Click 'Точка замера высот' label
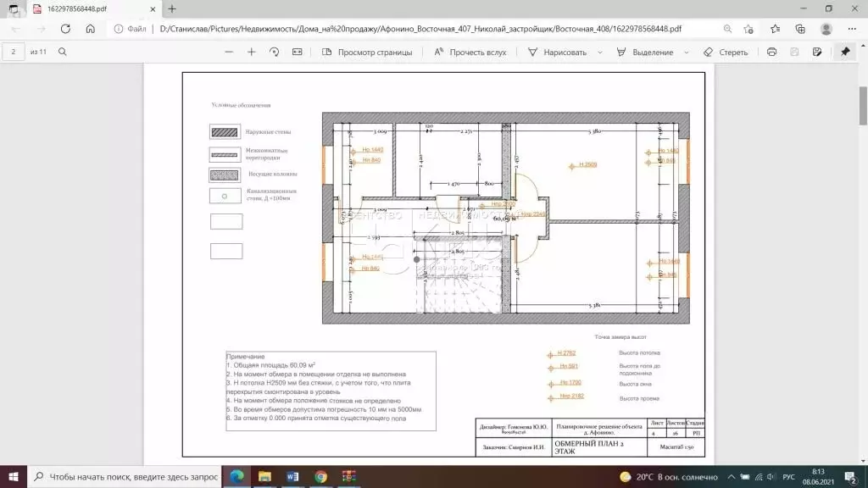Viewport: 868px width, 488px height. click(620, 336)
